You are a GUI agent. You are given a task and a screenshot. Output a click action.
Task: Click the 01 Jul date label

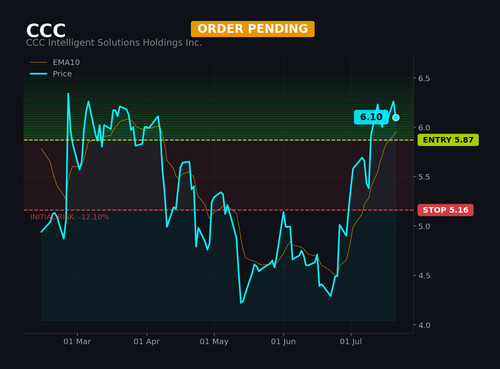(351, 342)
